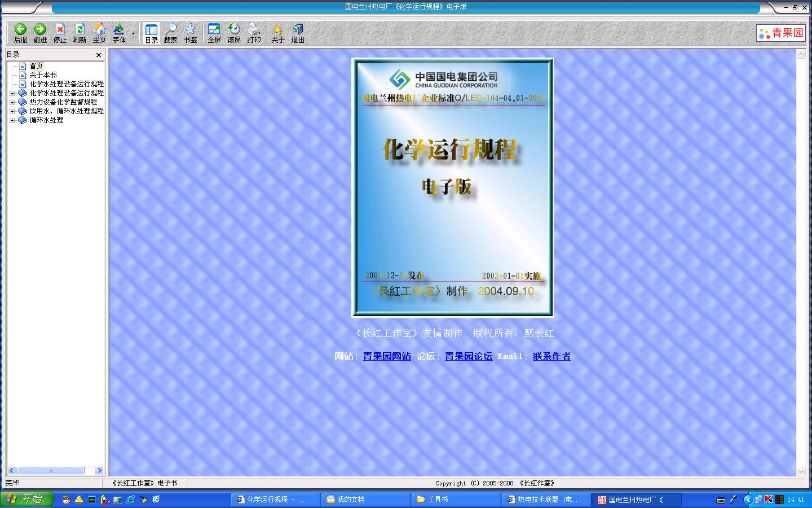The image size is (812, 508).
Task: Select the 循环水处理 chapter label
Action: point(46,120)
